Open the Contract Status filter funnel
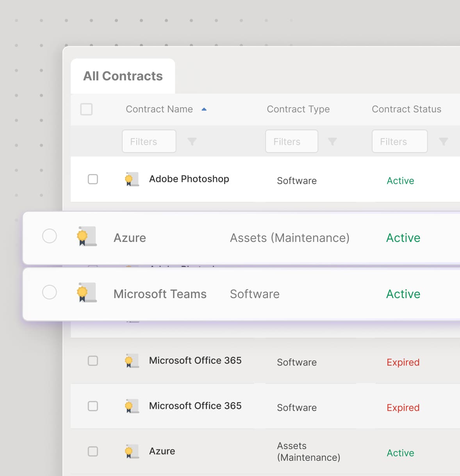 (443, 142)
